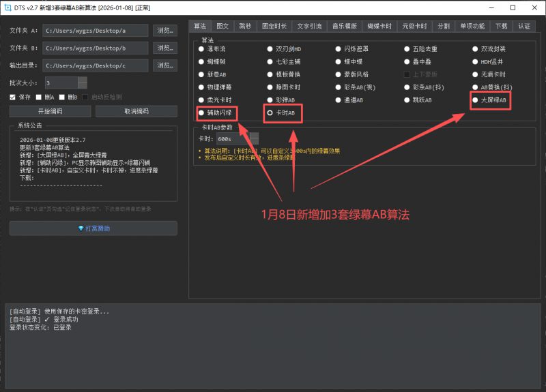Click the DTS app icon in title bar

[7, 7]
